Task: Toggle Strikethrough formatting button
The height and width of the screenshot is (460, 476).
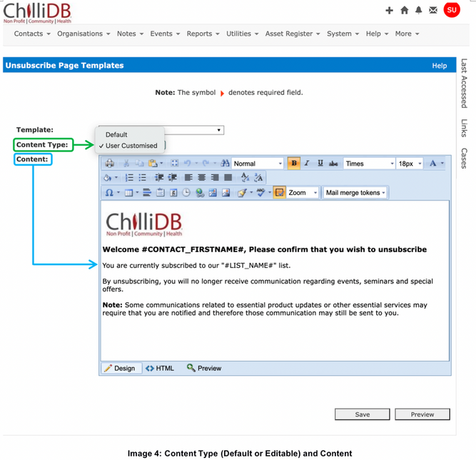Action: coord(333,164)
